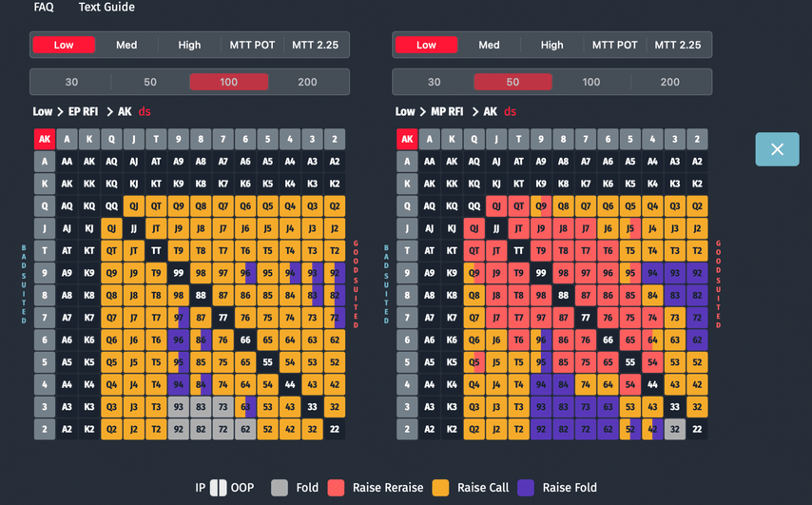812x505 pixels.
Task: Click the QQ cell in the left grid
Action: (x=111, y=205)
